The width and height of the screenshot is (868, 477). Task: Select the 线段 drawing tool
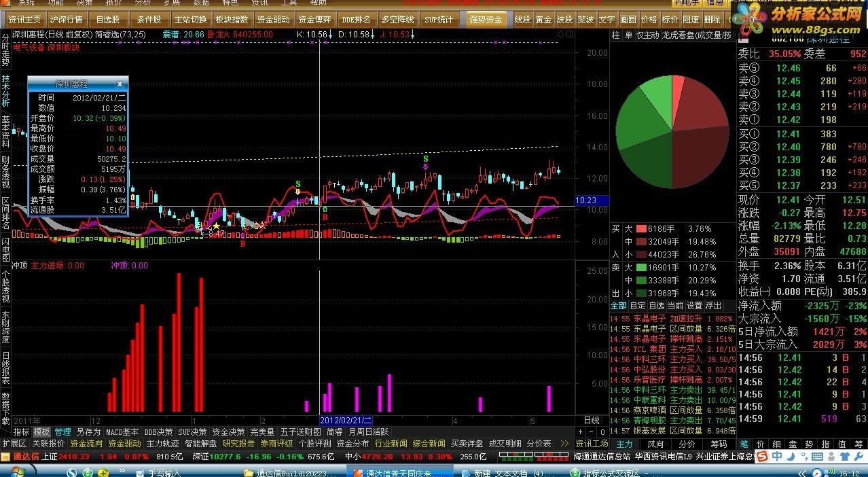(x=522, y=19)
